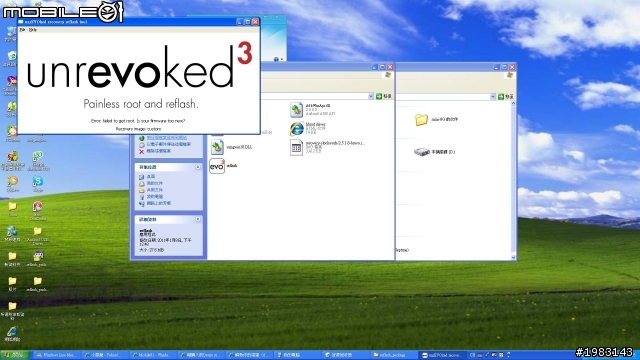Click the Desktop link in Other Places

pos(151,177)
